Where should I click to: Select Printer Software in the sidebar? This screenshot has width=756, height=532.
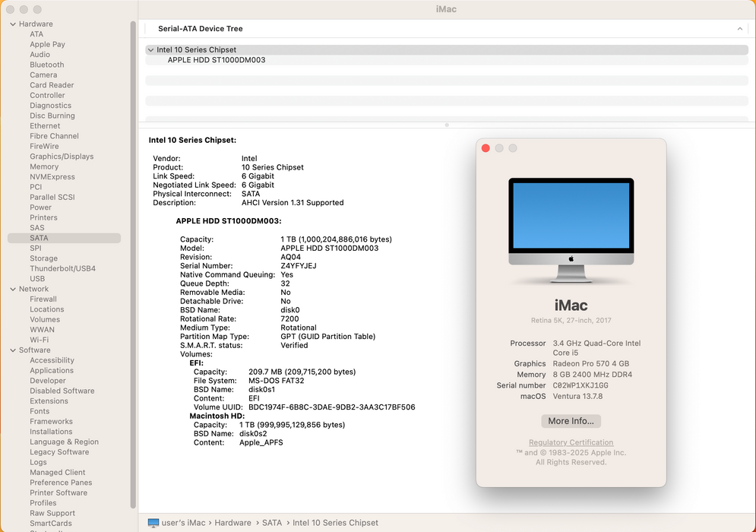click(x=59, y=493)
